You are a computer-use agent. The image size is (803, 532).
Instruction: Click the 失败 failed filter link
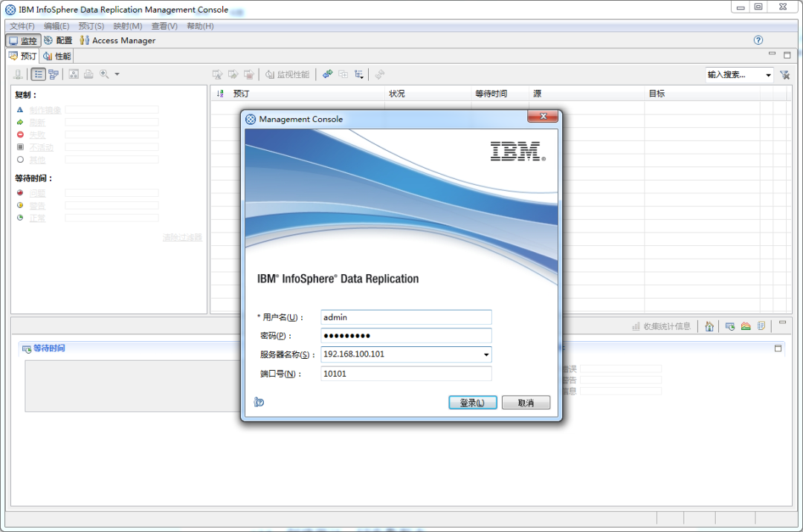click(37, 134)
